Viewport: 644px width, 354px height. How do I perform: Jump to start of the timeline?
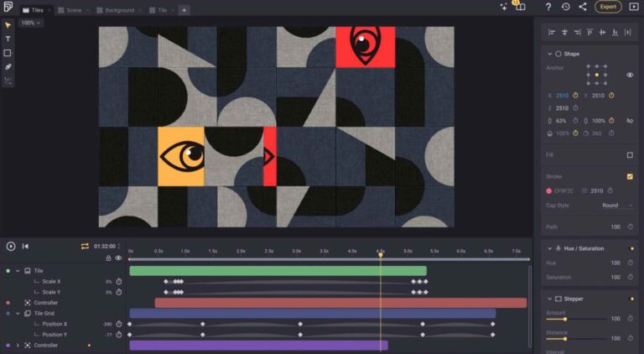(25, 246)
